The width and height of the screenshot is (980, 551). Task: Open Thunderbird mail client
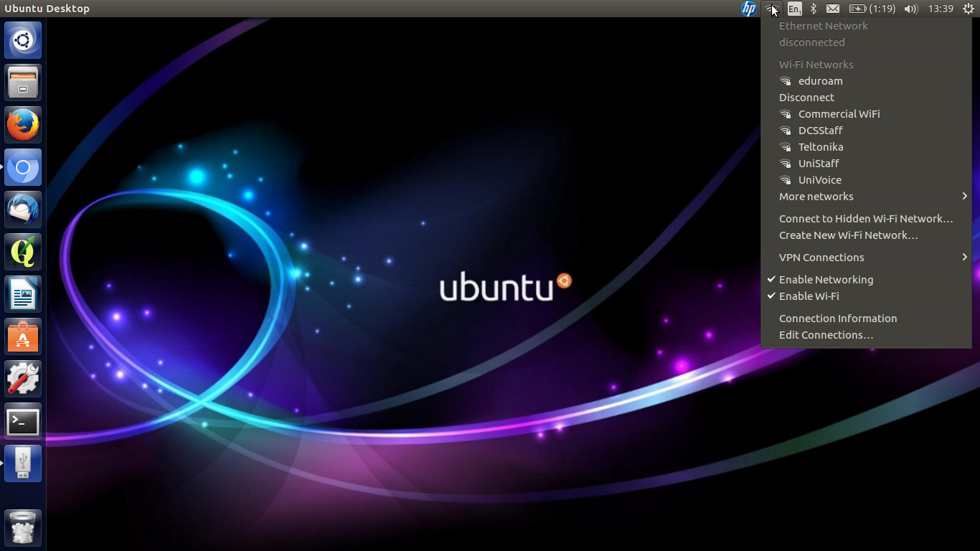(x=23, y=209)
